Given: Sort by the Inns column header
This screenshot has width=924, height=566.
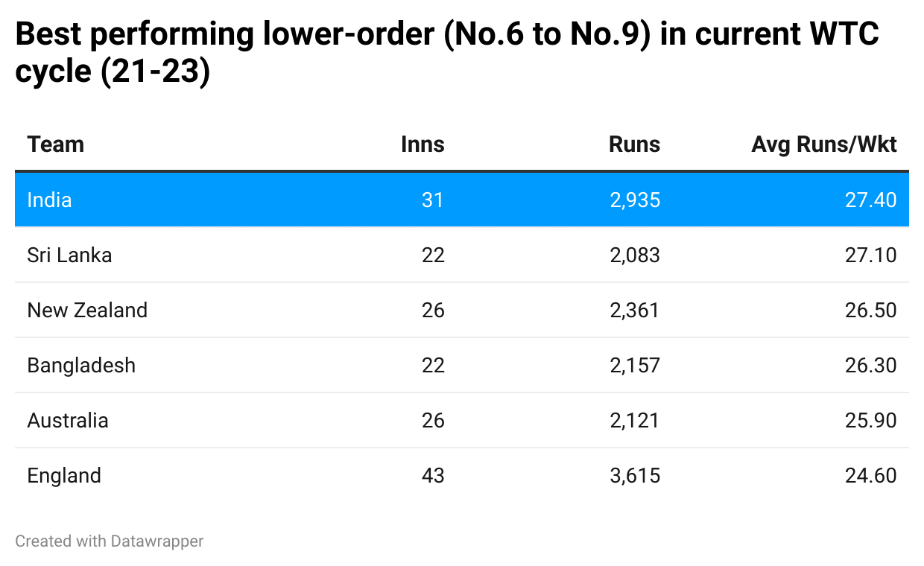Looking at the screenshot, I should (423, 144).
